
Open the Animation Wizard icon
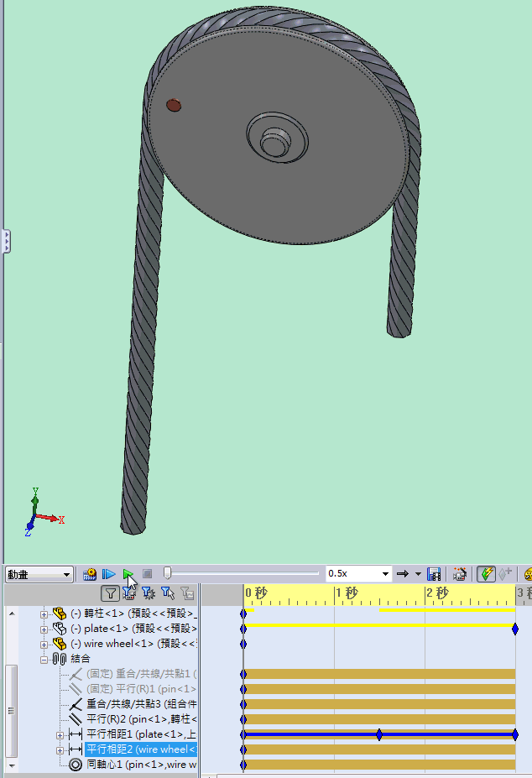[460, 574]
